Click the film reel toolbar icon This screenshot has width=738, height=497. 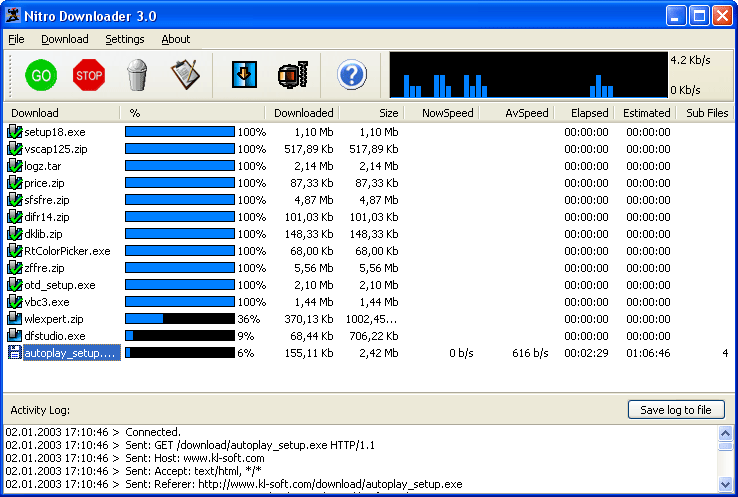[293, 74]
